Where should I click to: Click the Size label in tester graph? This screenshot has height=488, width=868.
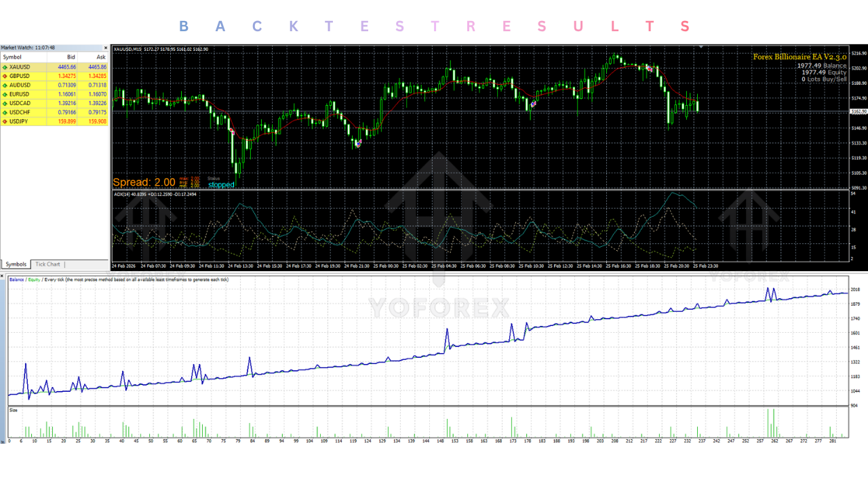(x=14, y=410)
